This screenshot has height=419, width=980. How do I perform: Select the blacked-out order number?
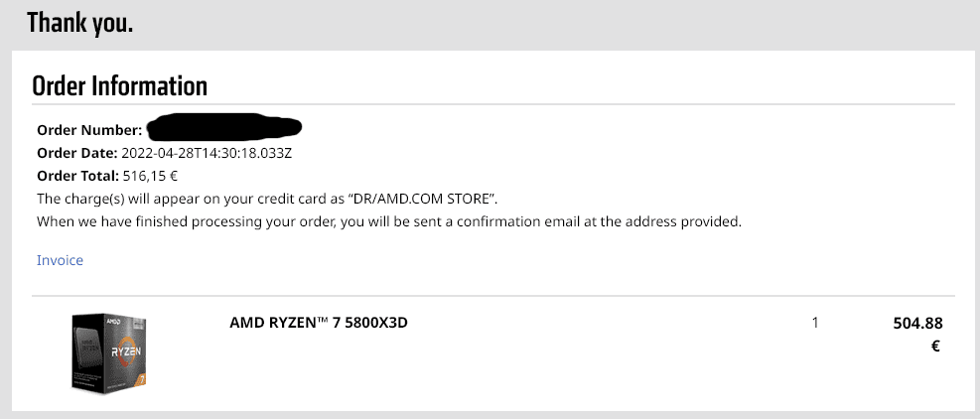point(223,127)
